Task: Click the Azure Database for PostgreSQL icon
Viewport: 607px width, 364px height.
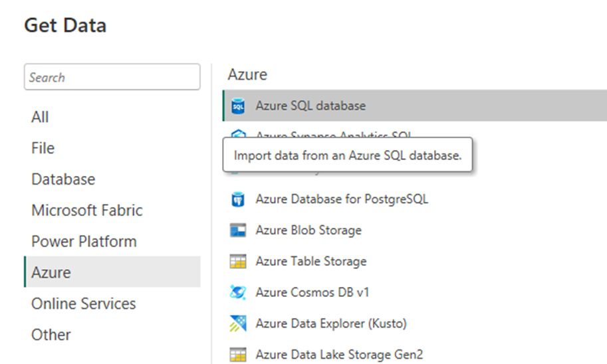Action: point(237,199)
